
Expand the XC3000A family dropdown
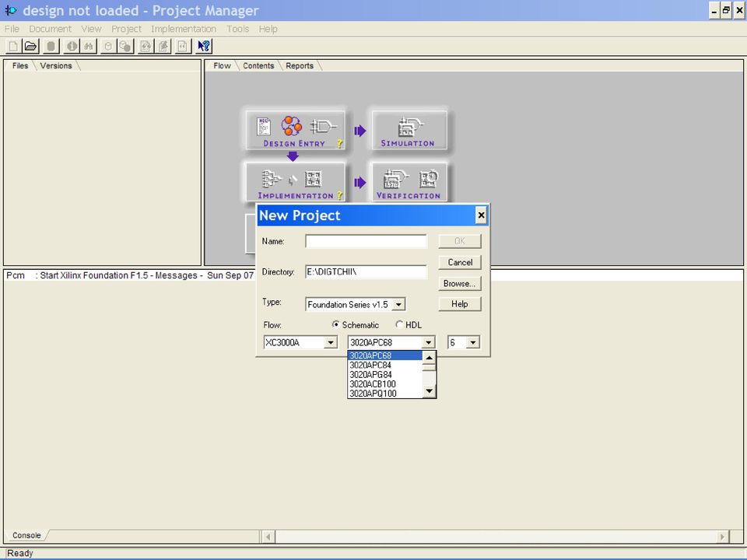point(331,342)
